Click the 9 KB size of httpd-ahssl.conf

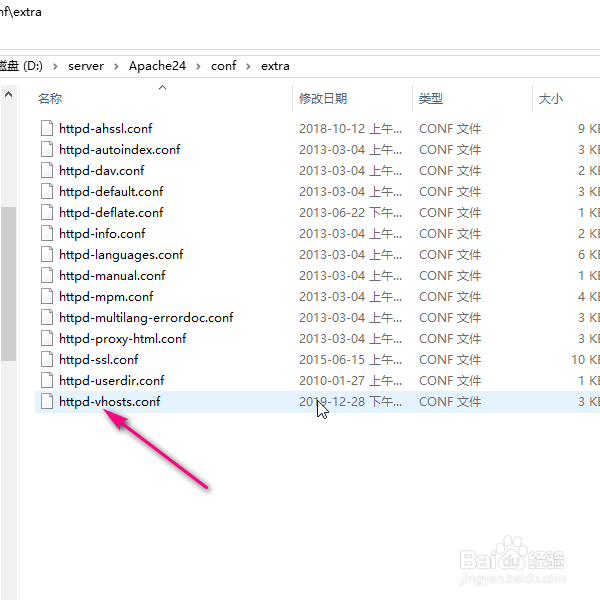589,129
